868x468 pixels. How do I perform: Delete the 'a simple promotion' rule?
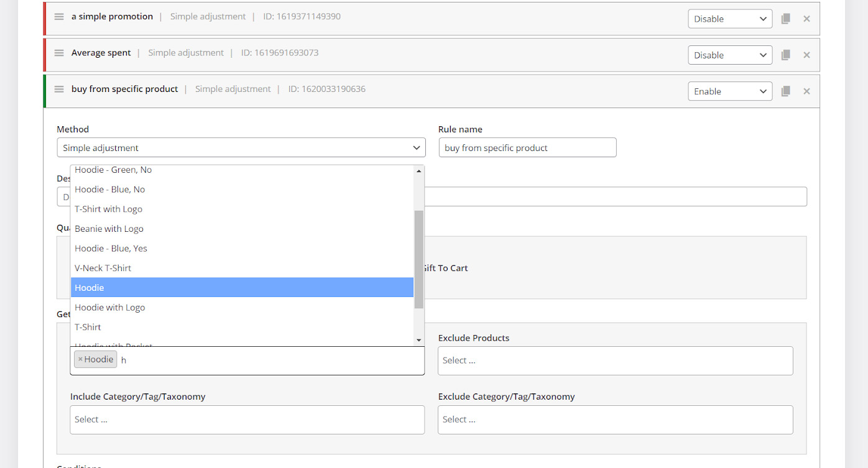(x=806, y=19)
